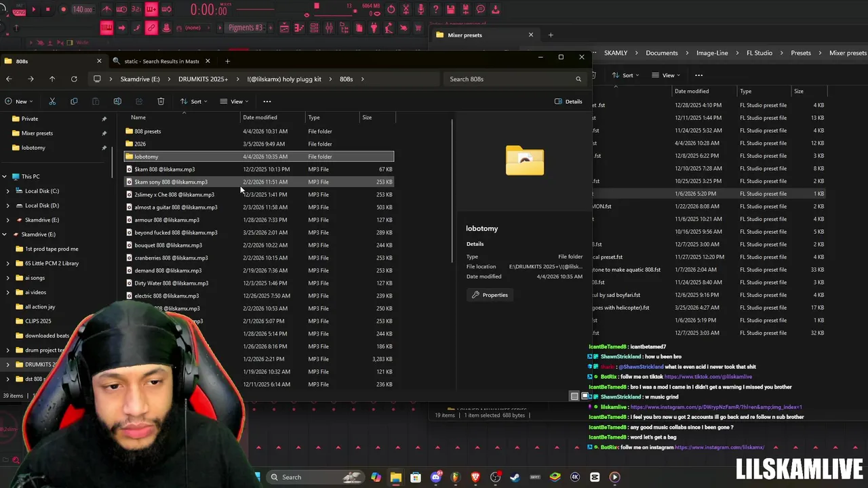868x488 pixels.
Task: Click the Explorer file list vertical scrollbar
Action: [452, 192]
